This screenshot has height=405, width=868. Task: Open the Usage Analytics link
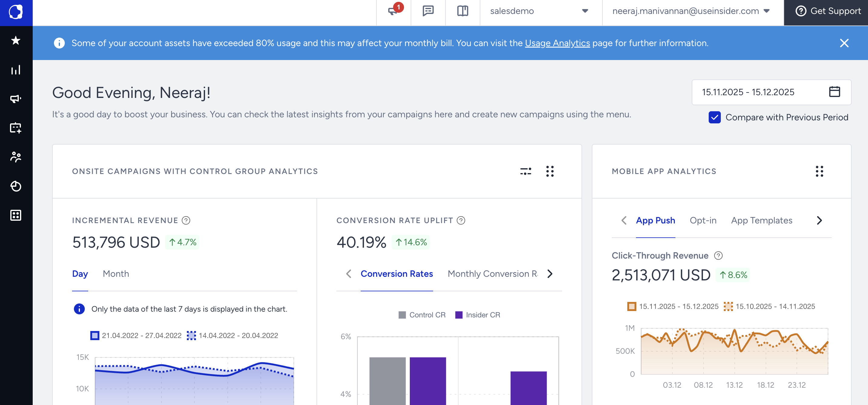pos(557,43)
